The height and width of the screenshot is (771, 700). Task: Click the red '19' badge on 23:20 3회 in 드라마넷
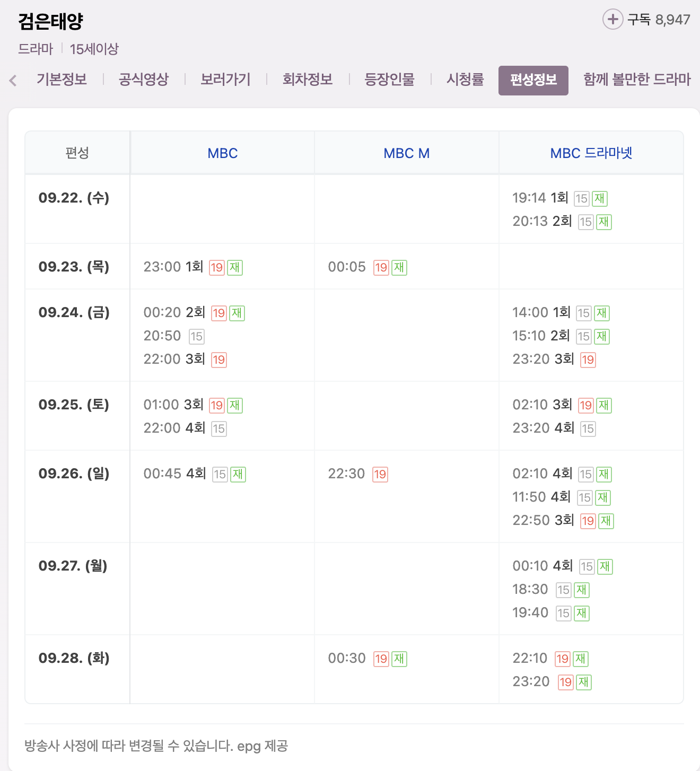coord(588,360)
